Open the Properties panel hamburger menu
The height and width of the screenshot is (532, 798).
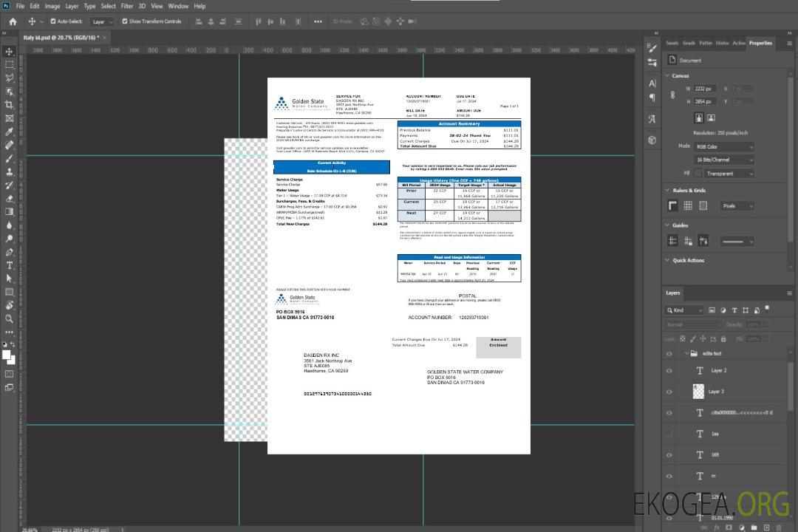pyautogui.click(x=789, y=44)
